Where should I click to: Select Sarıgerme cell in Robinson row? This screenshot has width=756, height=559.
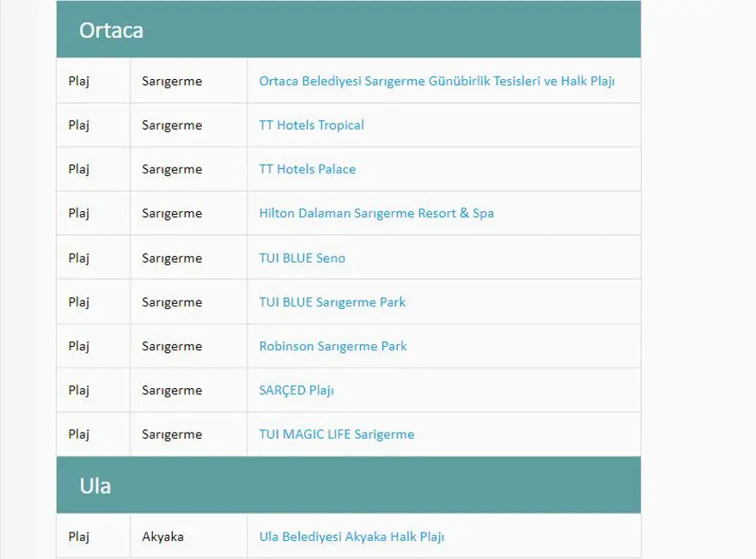(172, 346)
